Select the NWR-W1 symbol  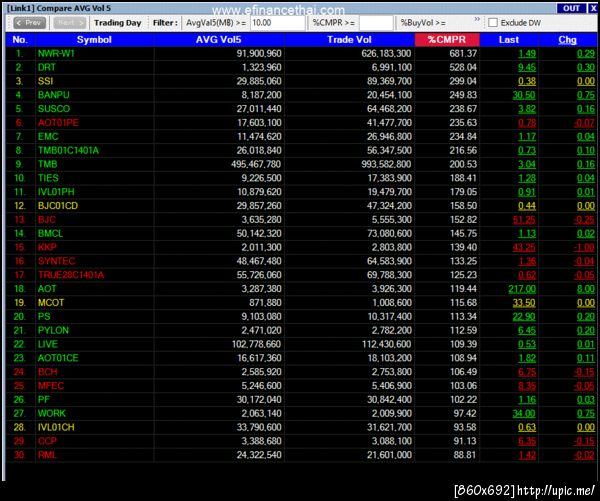click(56, 54)
